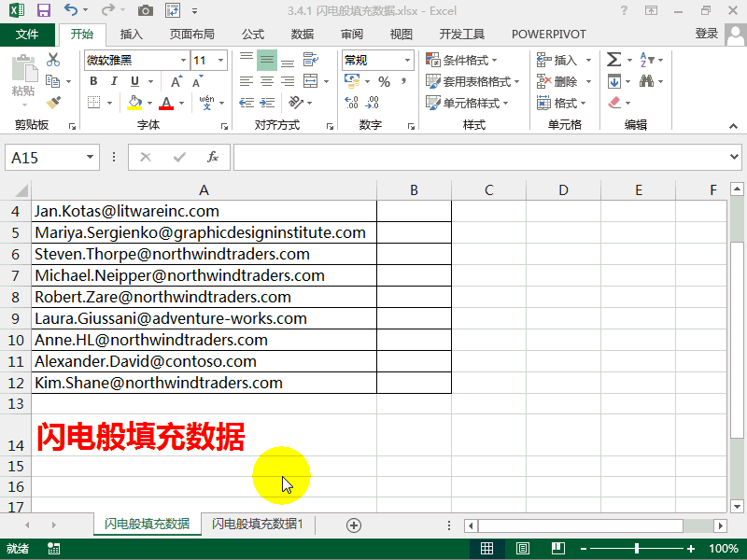Viewport: 747px width, 560px height.
Task: Toggle Underline formatting
Action: click(x=134, y=81)
